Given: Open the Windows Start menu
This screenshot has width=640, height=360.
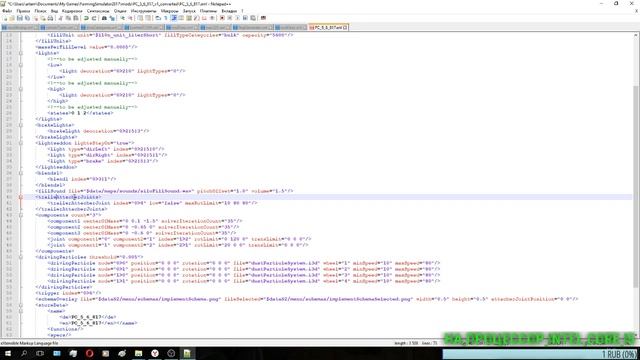Looking at the screenshot, I should 7,353.
